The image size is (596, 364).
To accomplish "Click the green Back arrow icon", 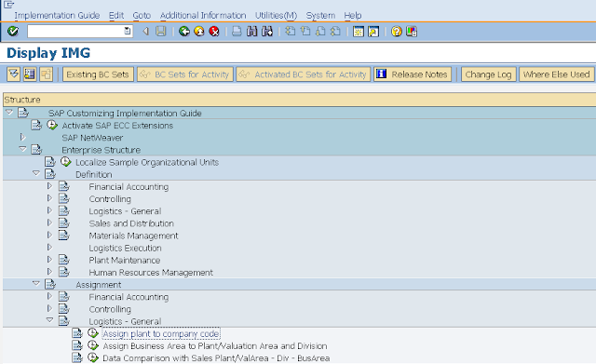I will pyautogui.click(x=184, y=32).
